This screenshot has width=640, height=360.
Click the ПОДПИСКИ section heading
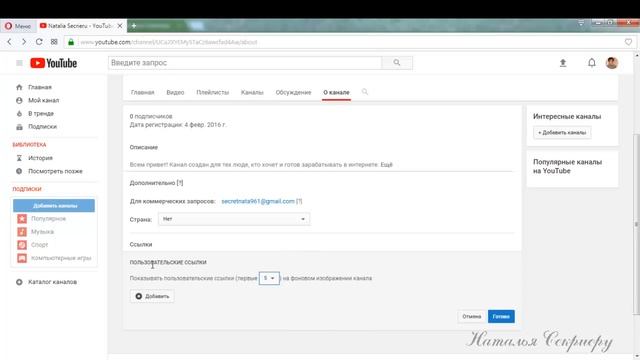(27, 189)
